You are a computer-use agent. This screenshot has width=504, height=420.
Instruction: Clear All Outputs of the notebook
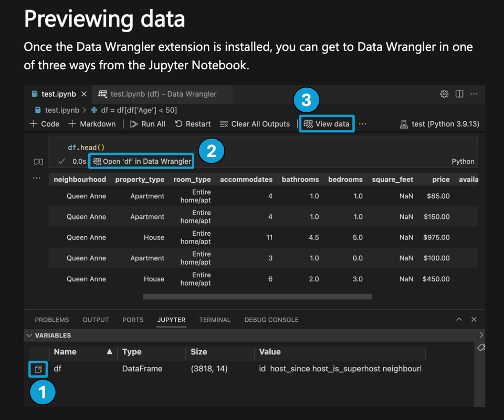pos(255,124)
